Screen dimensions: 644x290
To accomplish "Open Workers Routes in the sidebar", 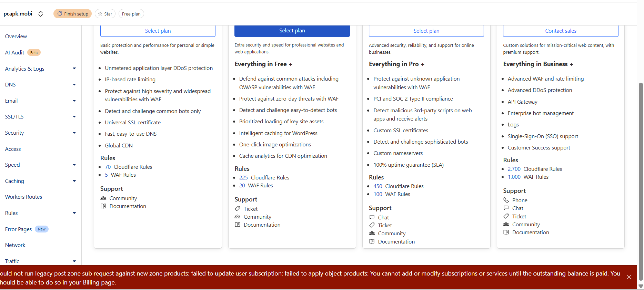I will (x=23, y=197).
